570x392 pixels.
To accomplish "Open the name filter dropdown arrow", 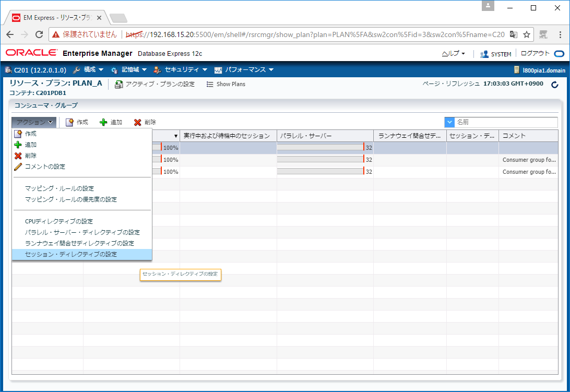I will tap(449, 122).
